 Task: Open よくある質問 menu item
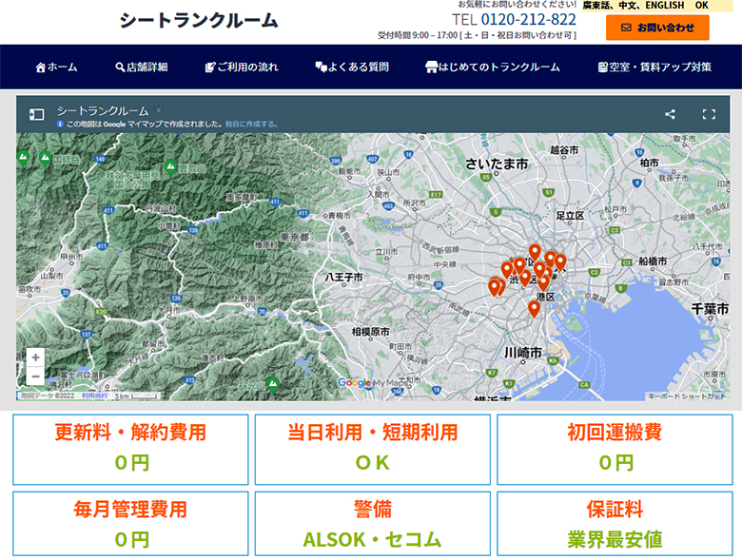[x=352, y=68]
